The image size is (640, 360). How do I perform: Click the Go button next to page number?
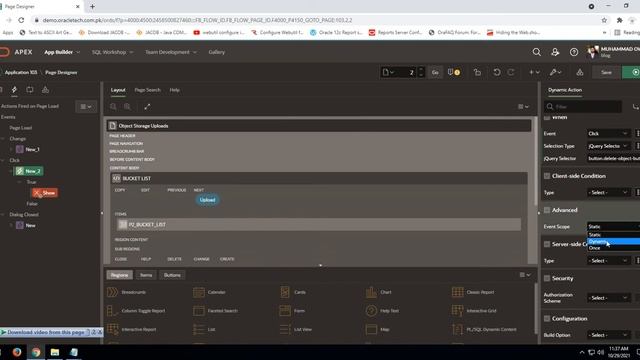tap(435, 72)
